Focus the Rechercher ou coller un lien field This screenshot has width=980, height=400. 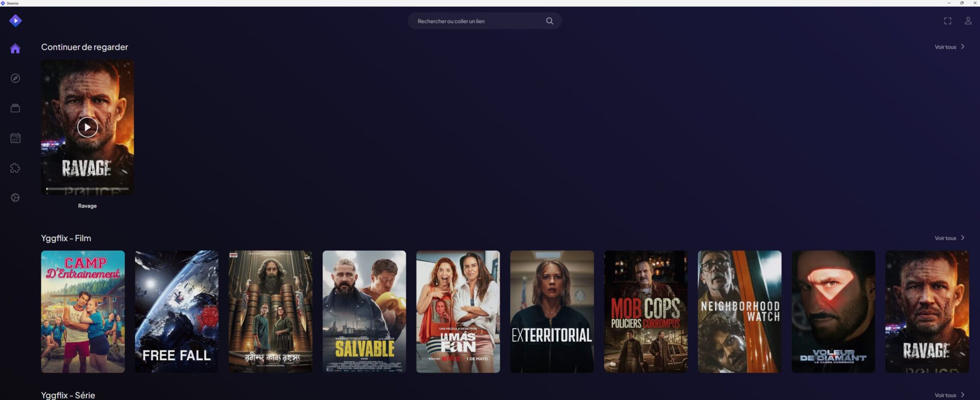(484, 21)
